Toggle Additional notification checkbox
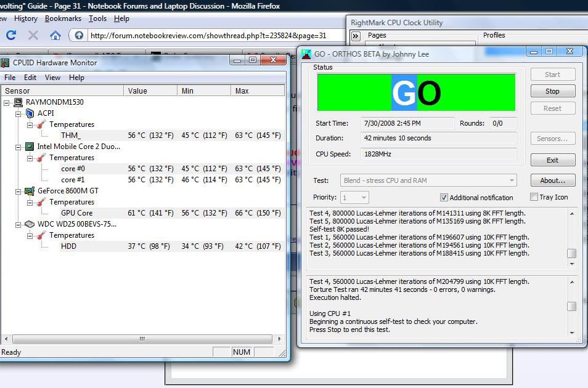 444,197
